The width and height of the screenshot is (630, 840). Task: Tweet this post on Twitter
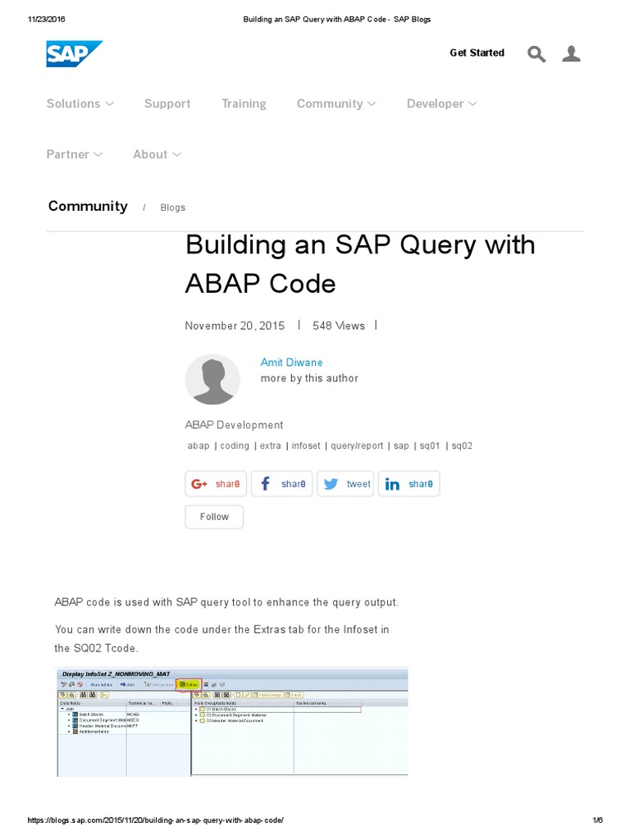coord(345,484)
